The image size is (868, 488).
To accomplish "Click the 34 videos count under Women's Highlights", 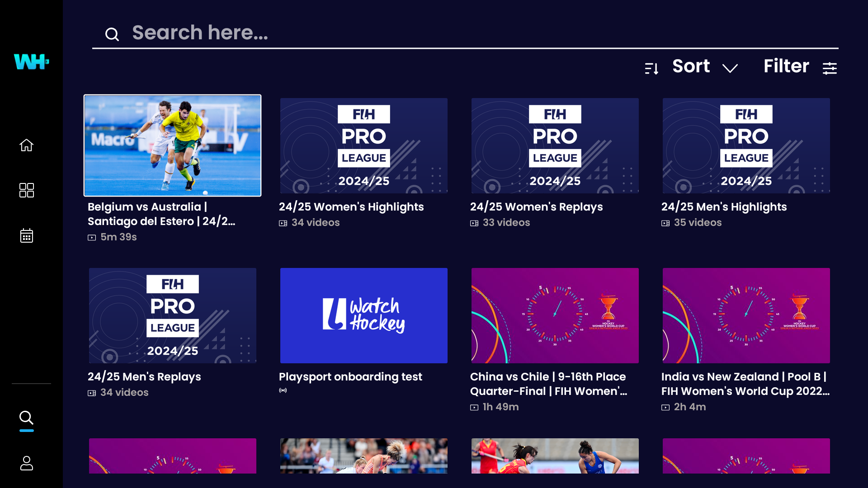I will click(316, 223).
